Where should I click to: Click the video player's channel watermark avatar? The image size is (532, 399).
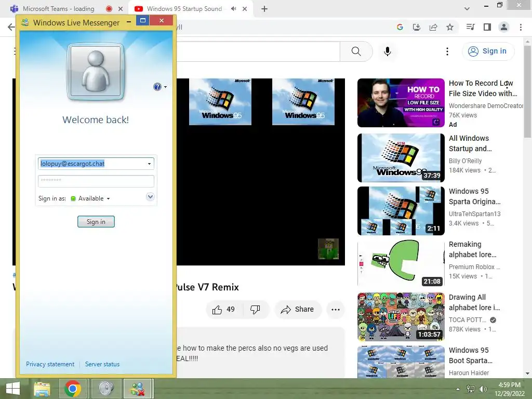(328, 249)
